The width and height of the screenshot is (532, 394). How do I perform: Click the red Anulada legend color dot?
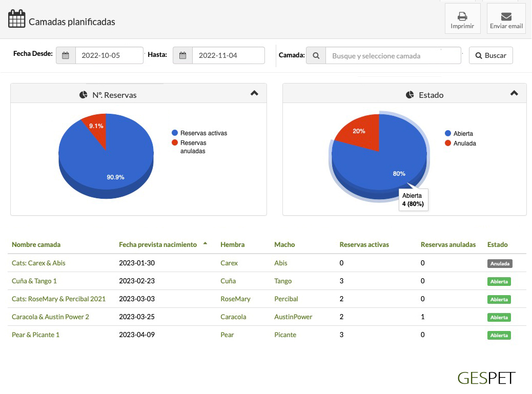click(448, 143)
